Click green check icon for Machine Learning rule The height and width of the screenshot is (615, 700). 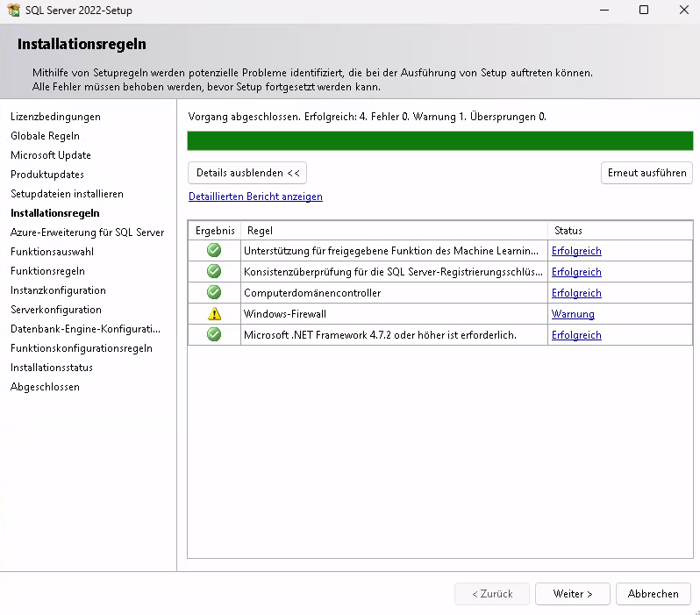[214, 251]
